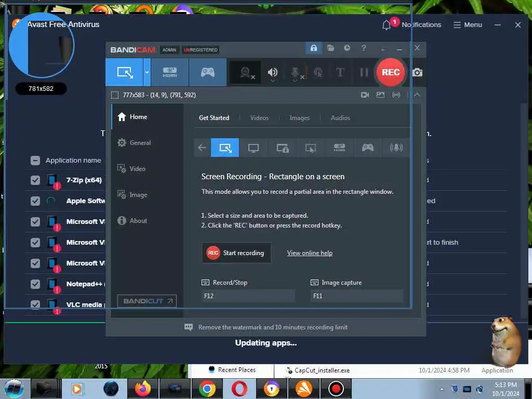Open About in Bandicam sidebar
Image resolution: width=532 pixels, height=399 pixels.
pos(147,220)
